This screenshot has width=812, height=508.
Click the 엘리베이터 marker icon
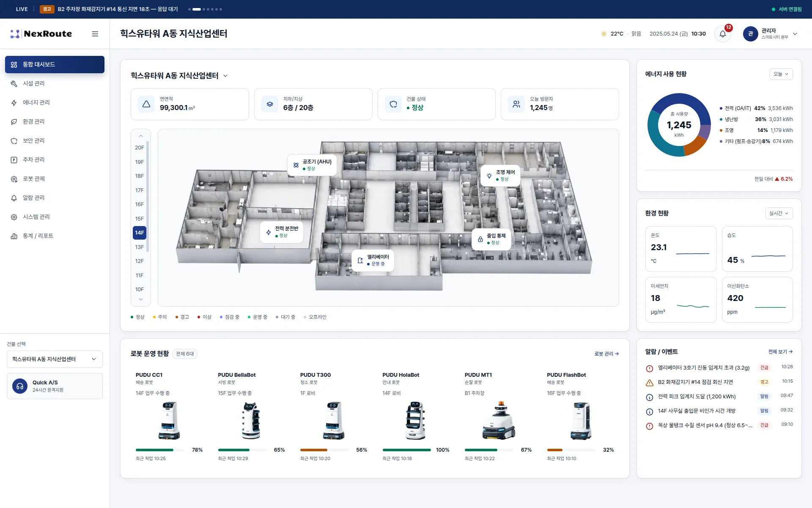pos(360,260)
